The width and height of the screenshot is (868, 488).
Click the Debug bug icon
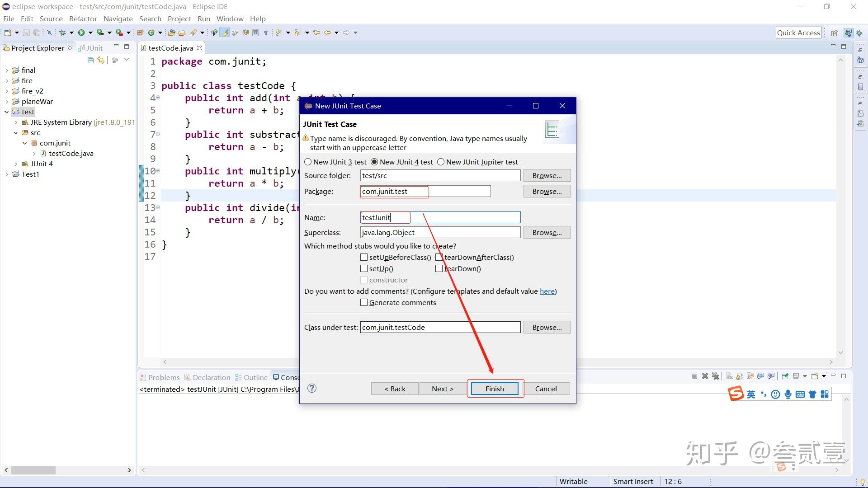pos(62,33)
